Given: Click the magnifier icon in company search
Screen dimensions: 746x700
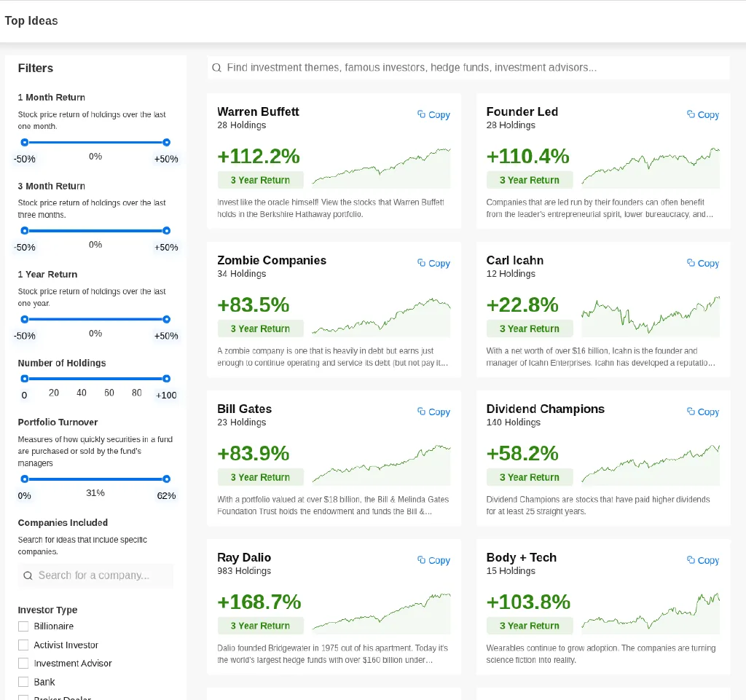Looking at the screenshot, I should click(28, 575).
